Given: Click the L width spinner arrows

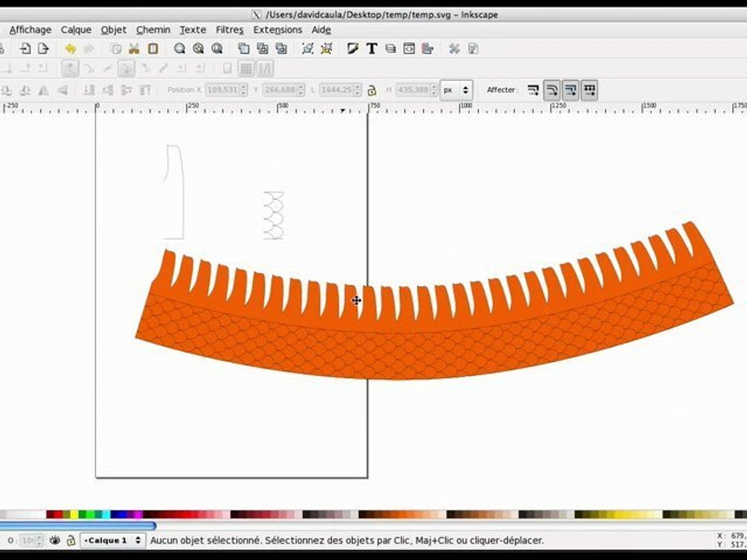Looking at the screenshot, I should coord(357,89).
